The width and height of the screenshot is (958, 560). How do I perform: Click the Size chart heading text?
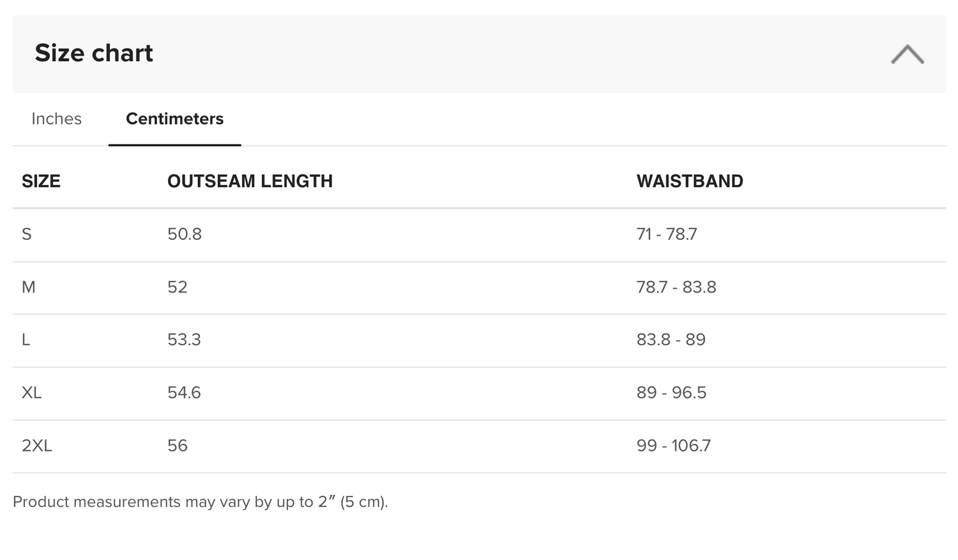[94, 53]
